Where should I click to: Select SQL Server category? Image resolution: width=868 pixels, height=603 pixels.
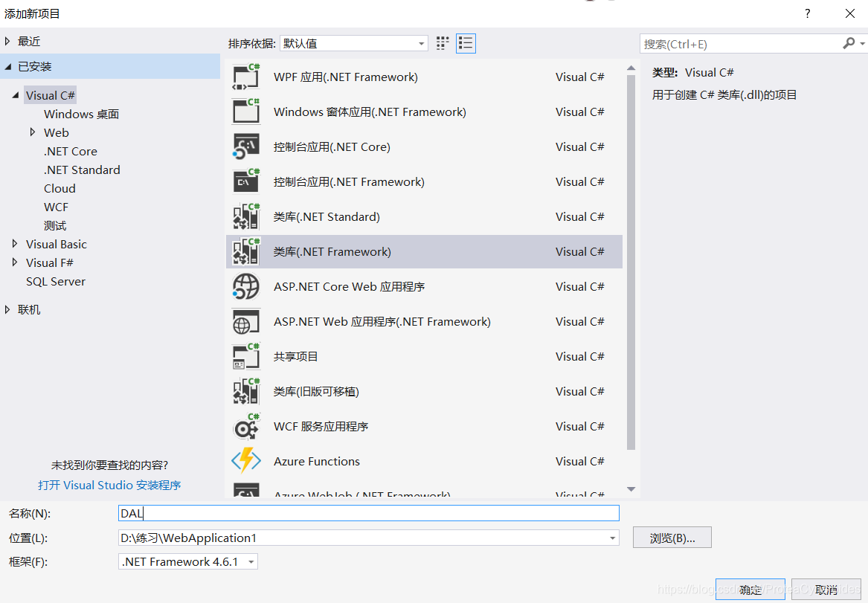(56, 281)
